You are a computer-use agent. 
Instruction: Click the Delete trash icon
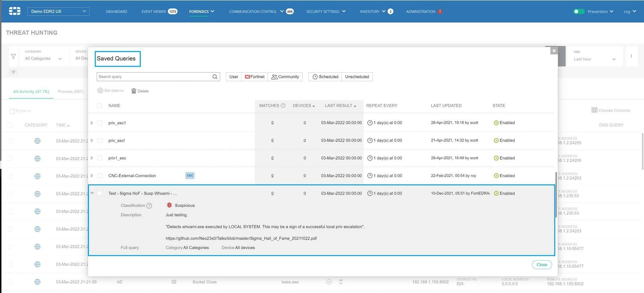tap(133, 91)
